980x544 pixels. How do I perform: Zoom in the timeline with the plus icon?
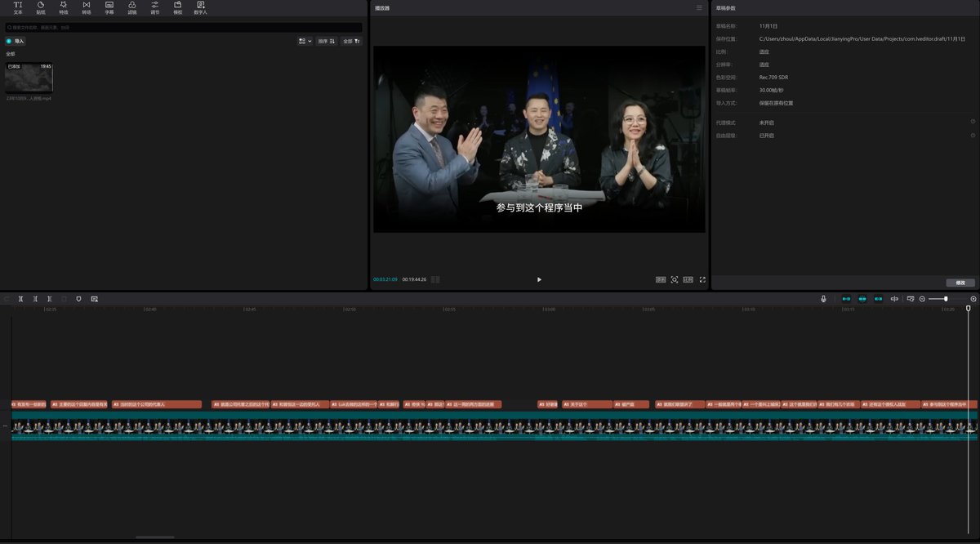click(973, 299)
